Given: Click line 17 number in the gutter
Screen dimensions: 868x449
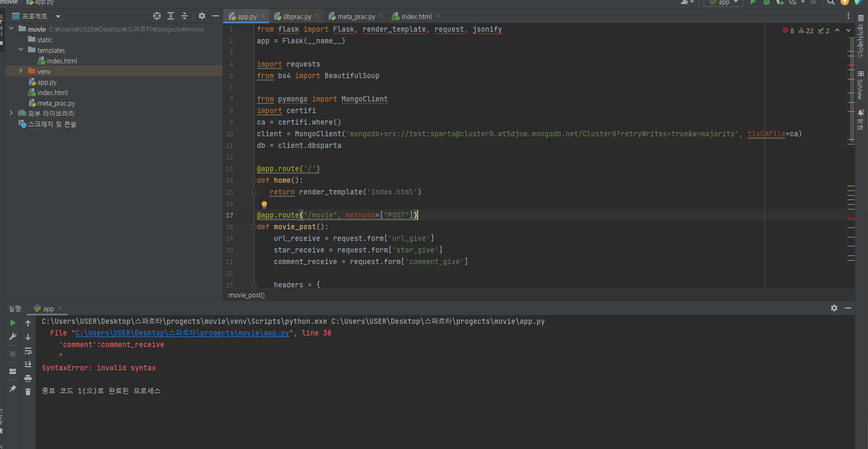Looking at the screenshot, I should [x=229, y=216].
